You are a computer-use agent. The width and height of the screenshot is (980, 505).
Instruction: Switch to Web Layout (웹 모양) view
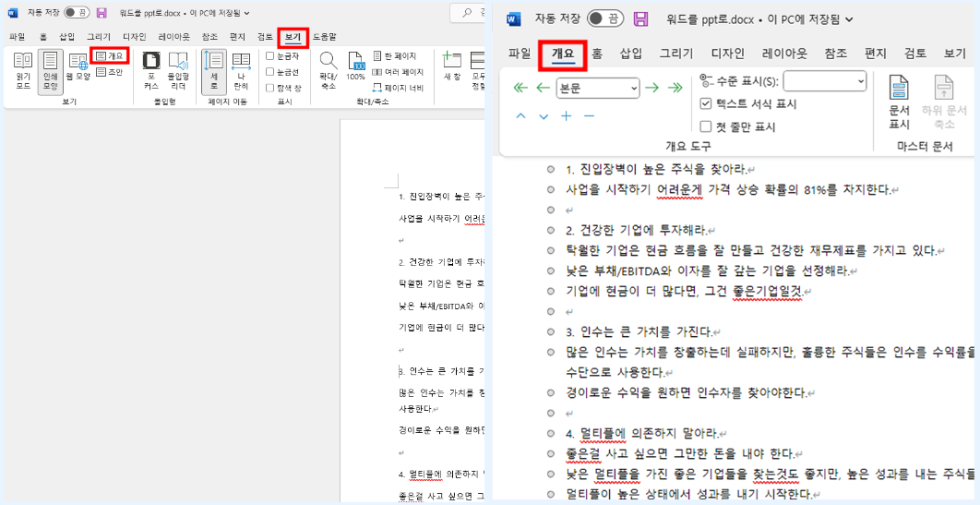click(78, 66)
